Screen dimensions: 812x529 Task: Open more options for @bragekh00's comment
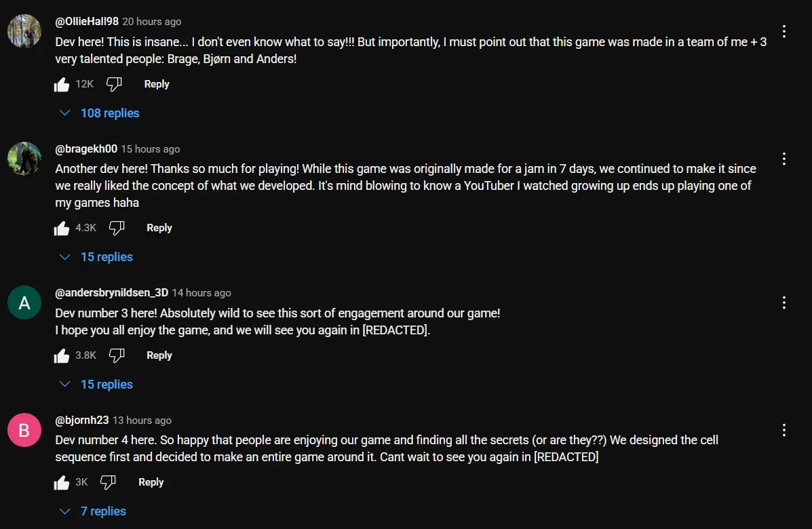pos(784,159)
